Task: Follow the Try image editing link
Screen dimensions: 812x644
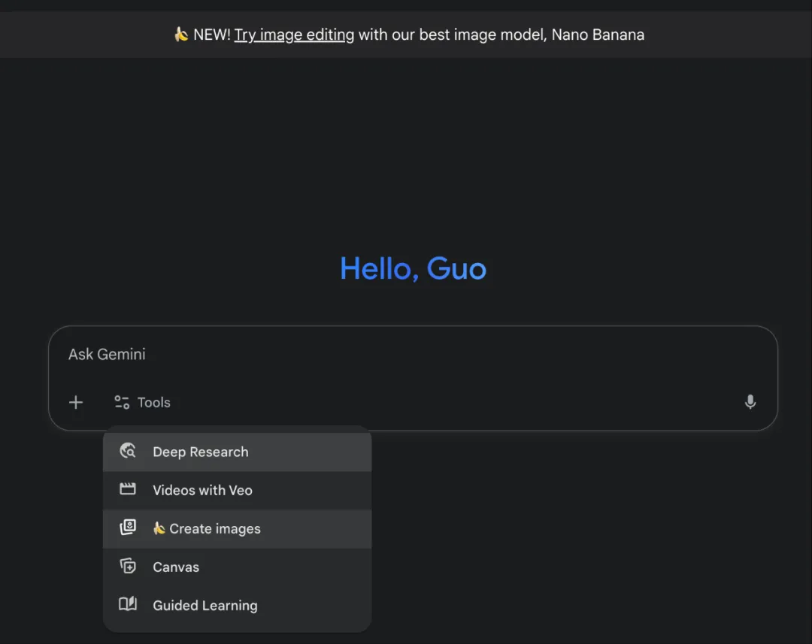Action: click(294, 35)
